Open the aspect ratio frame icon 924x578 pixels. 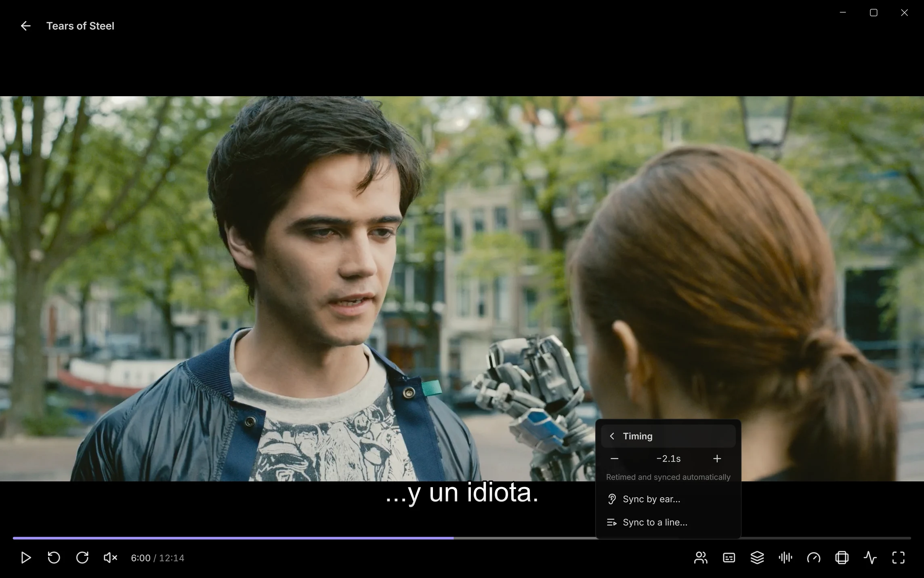(842, 558)
